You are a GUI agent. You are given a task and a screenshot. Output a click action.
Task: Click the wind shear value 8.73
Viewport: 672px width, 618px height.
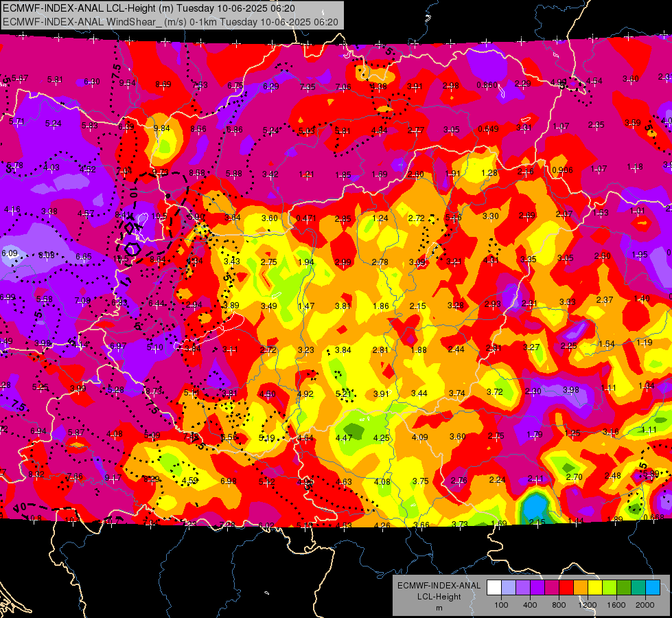(153, 391)
